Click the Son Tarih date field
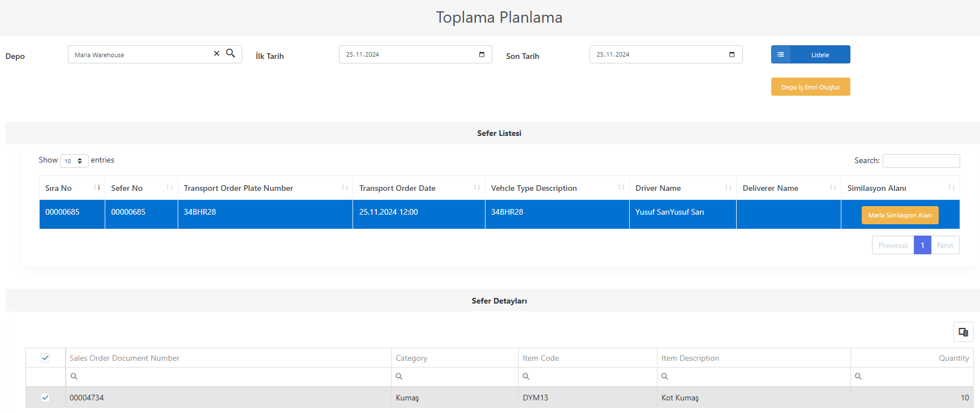Screen dimensions: 980x414 pyautogui.click(x=666, y=54)
